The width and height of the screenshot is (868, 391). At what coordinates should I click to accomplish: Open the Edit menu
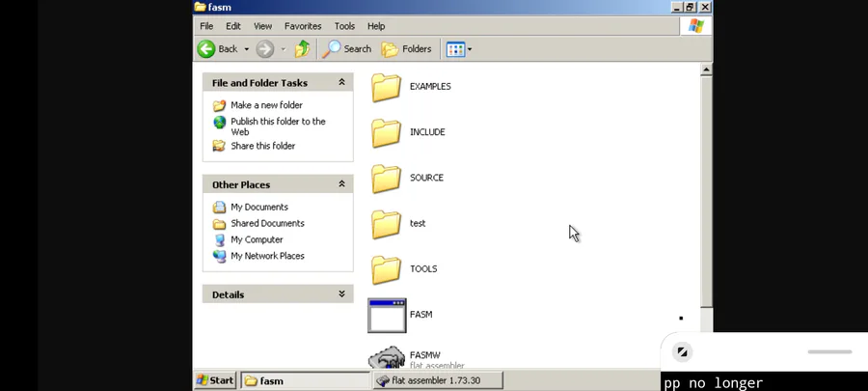[233, 26]
